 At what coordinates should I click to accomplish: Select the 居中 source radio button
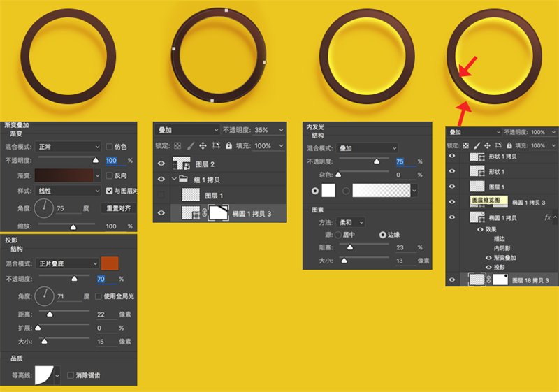[x=338, y=235]
